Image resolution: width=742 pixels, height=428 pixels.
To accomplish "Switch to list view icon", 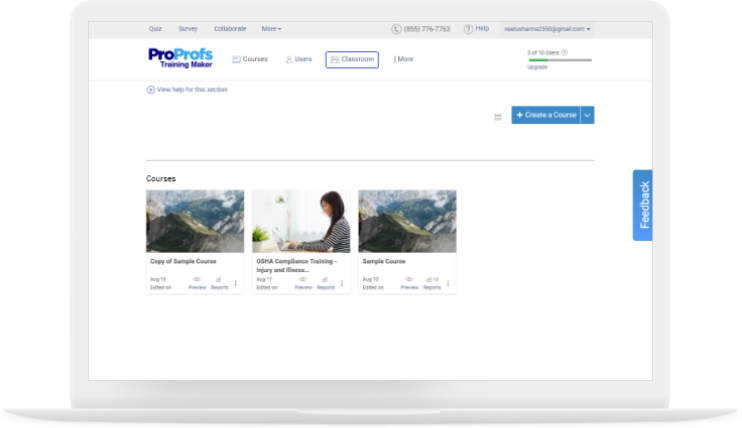I will coord(498,117).
